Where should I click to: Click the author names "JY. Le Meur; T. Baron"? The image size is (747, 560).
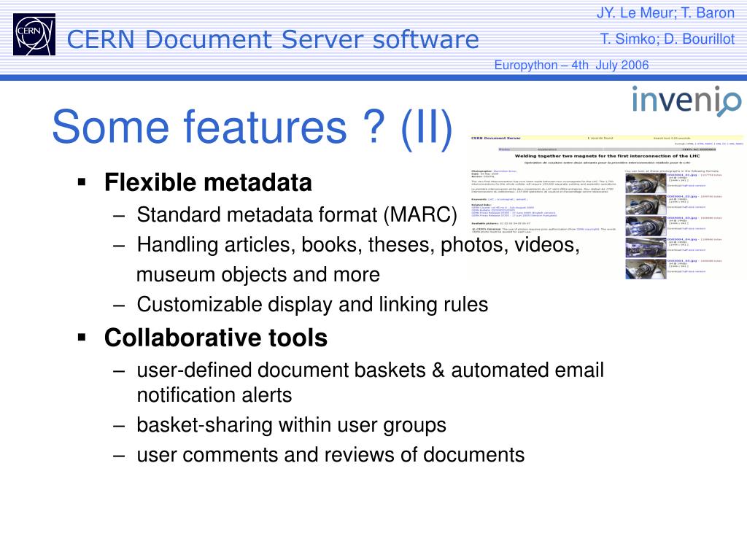point(665,13)
